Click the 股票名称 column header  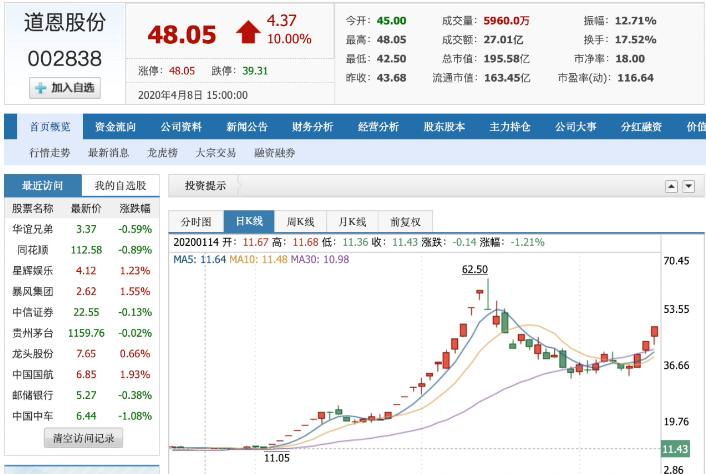(x=33, y=208)
